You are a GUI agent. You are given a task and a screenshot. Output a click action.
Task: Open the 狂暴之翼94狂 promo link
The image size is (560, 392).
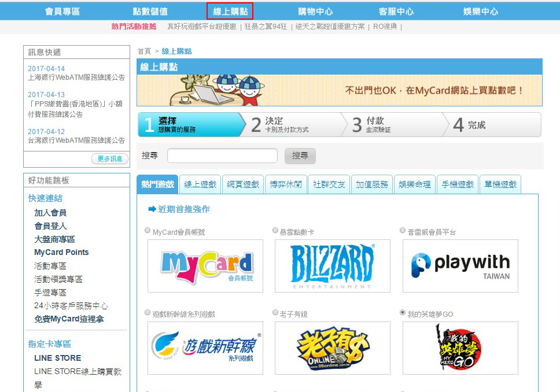tap(266, 27)
